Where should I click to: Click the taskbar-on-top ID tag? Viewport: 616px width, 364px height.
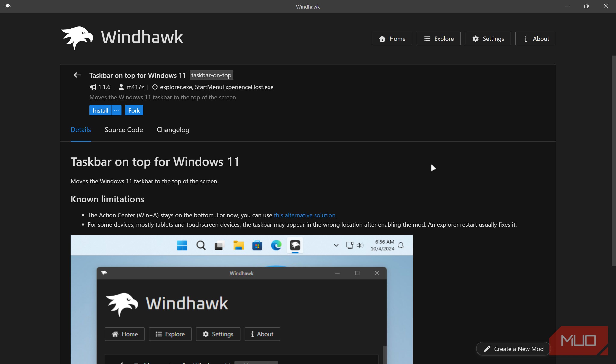pos(211,75)
